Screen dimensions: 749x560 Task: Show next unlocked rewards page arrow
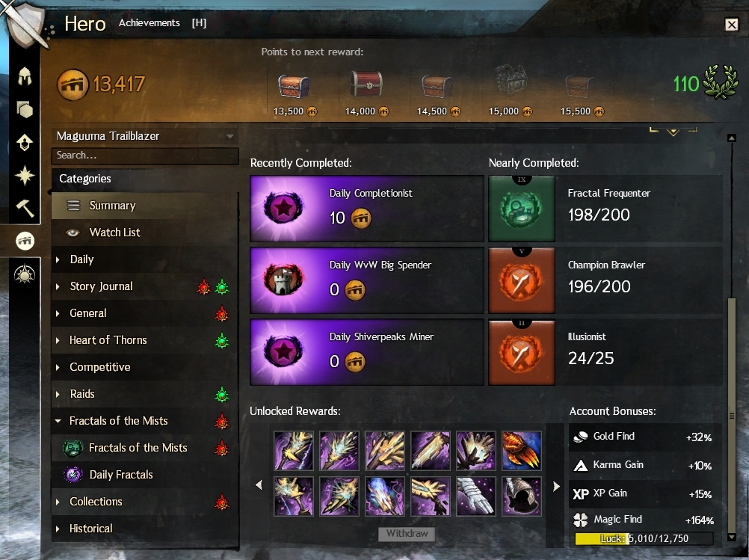coord(556,487)
